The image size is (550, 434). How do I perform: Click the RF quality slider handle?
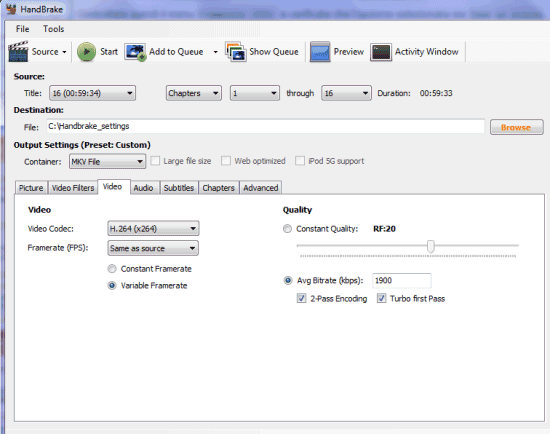(431, 246)
